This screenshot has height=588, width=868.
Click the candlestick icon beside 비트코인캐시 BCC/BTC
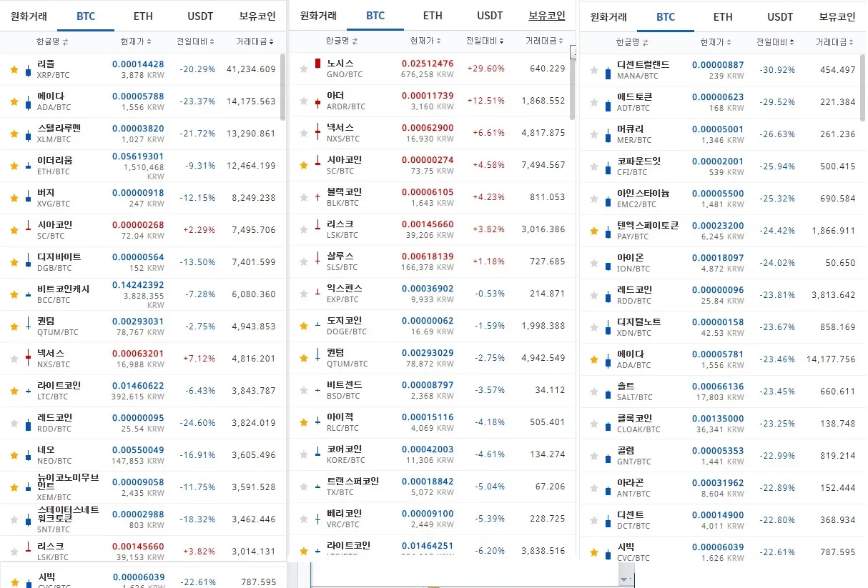[28, 294]
